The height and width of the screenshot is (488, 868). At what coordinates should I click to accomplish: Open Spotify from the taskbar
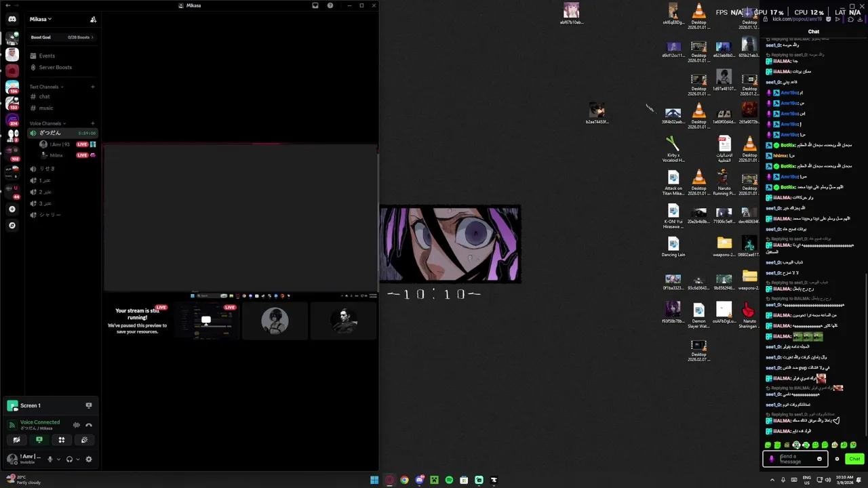449,480
